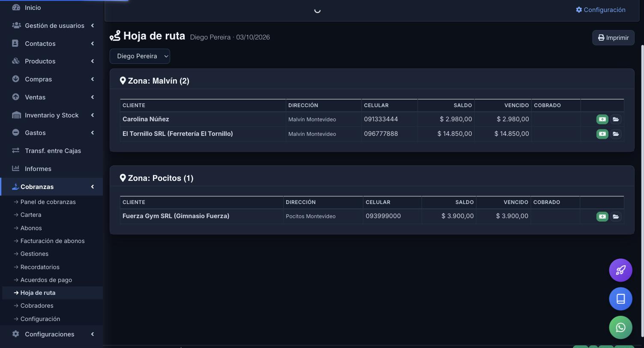The width and height of the screenshot is (644, 348).
Task: Launch the purple rocket floating button
Action: [620, 270]
